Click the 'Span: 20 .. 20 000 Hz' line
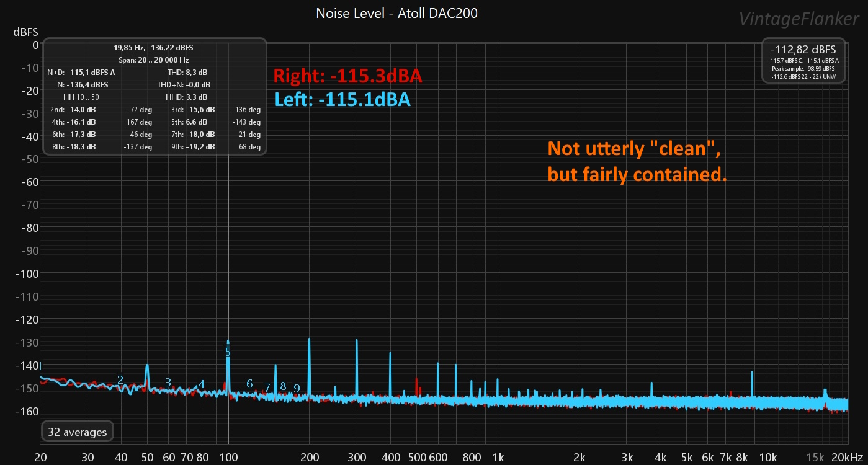 coord(153,60)
